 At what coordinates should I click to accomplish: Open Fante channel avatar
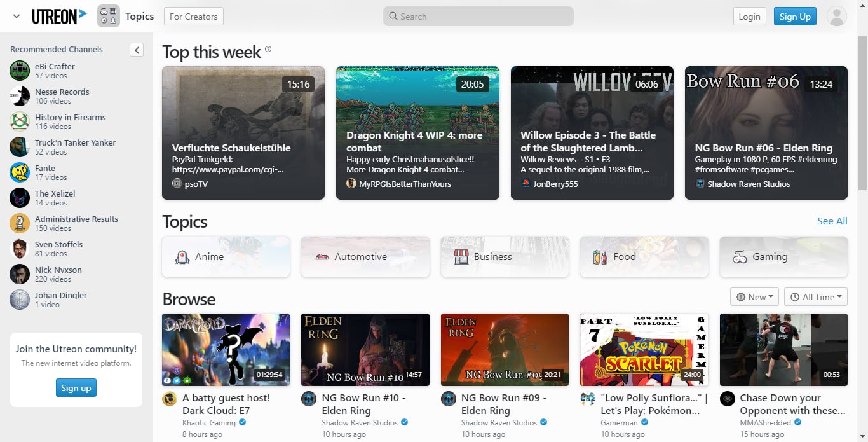click(x=20, y=172)
